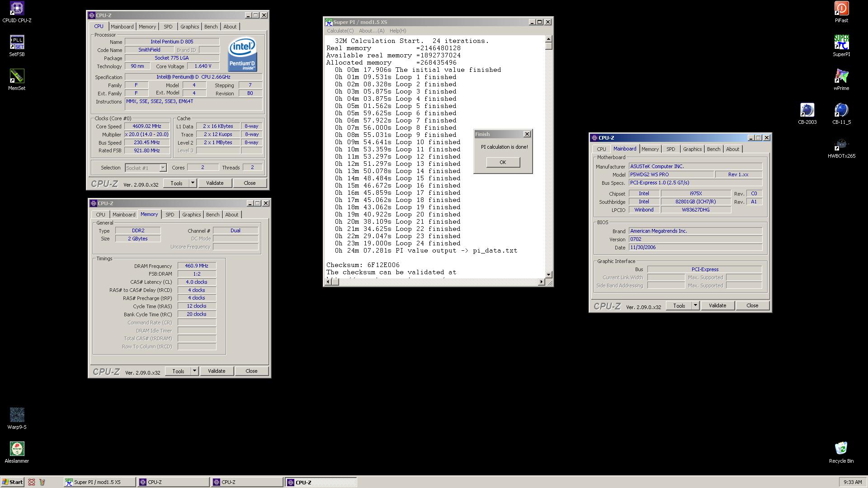868x488 pixels.
Task: Open Tools dropdown arrow in Memory window
Action: (x=194, y=371)
